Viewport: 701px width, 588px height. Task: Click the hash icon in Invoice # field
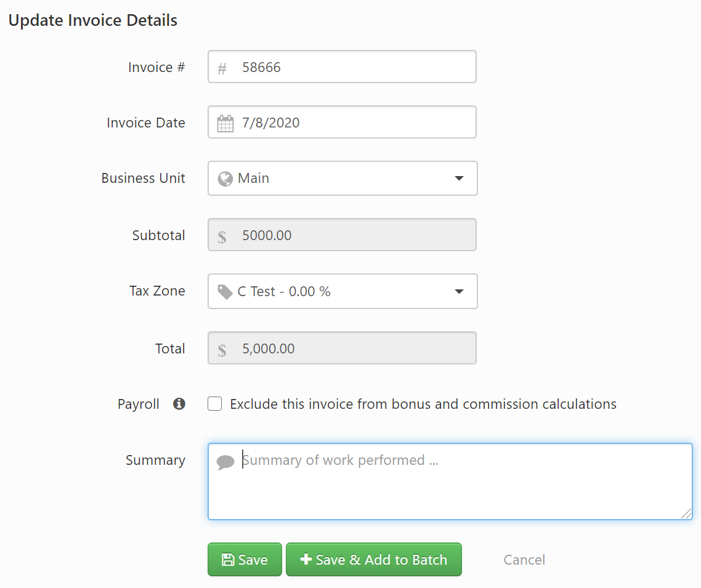(222, 68)
